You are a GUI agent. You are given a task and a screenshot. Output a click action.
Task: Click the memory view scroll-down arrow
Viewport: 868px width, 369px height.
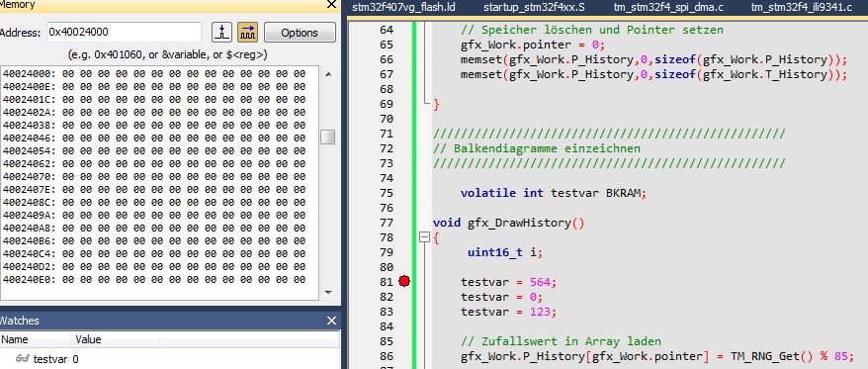pyautogui.click(x=327, y=292)
